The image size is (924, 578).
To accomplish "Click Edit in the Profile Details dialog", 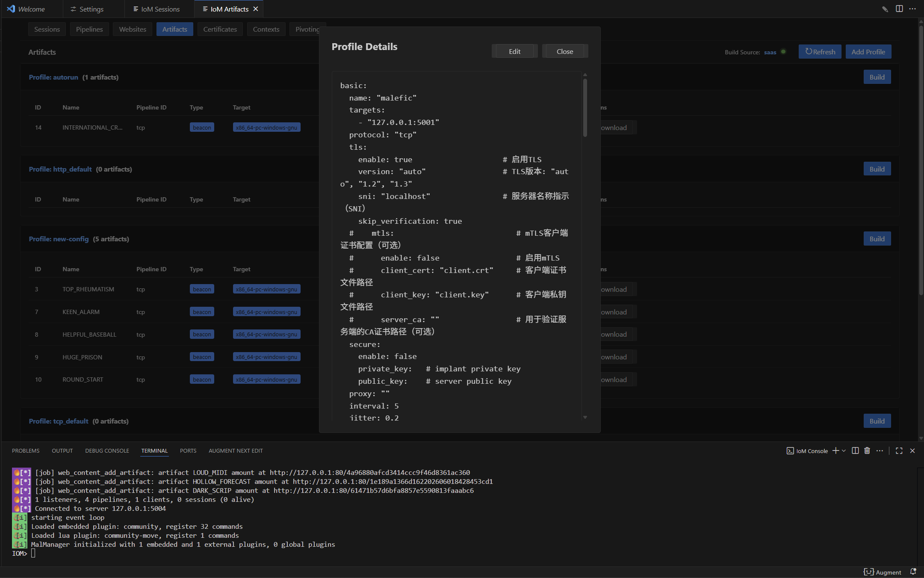I will click(514, 51).
